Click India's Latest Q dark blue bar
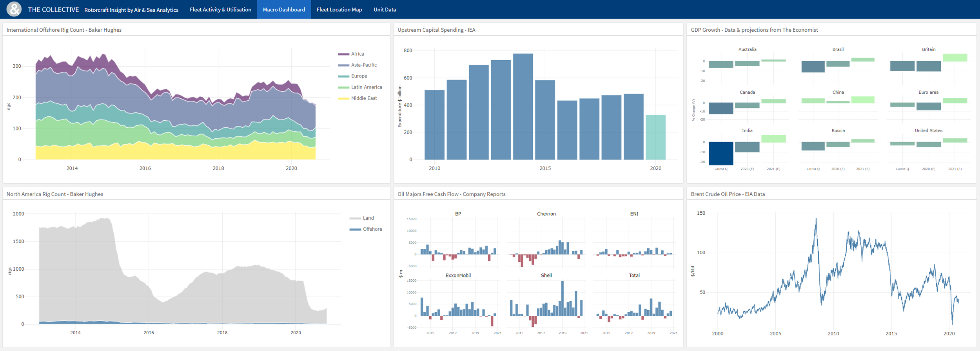980x351 pixels. 721,154
